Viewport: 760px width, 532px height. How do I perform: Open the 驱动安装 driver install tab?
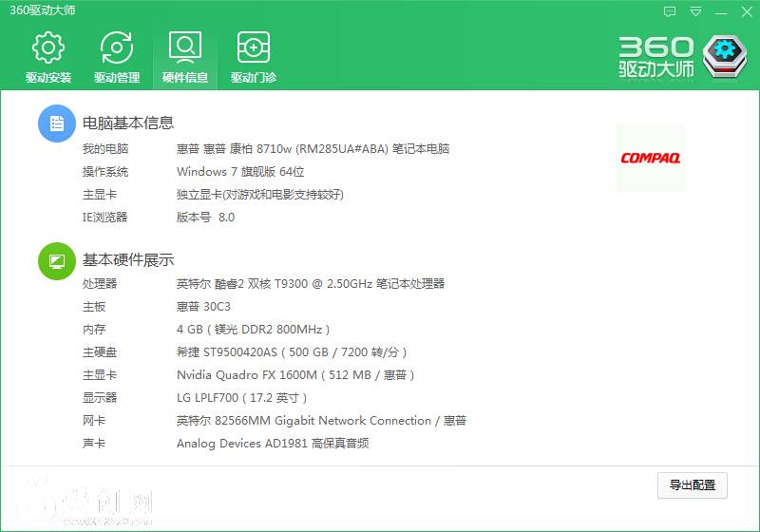pyautogui.click(x=48, y=57)
